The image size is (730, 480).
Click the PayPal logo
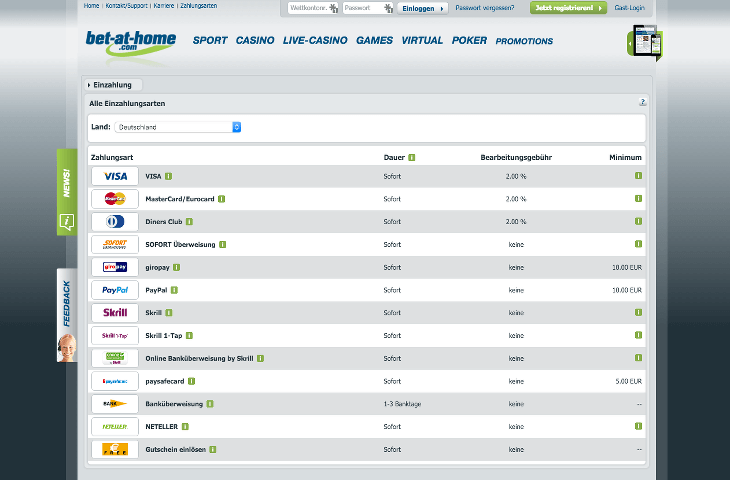tap(115, 290)
